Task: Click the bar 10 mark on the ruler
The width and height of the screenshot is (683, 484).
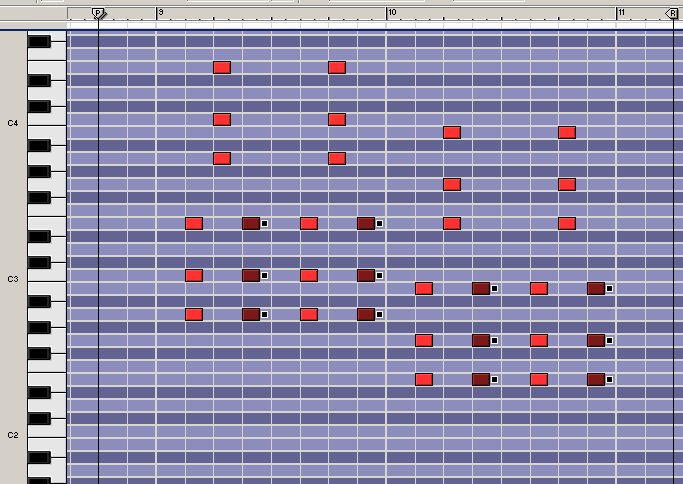Action: (x=390, y=12)
